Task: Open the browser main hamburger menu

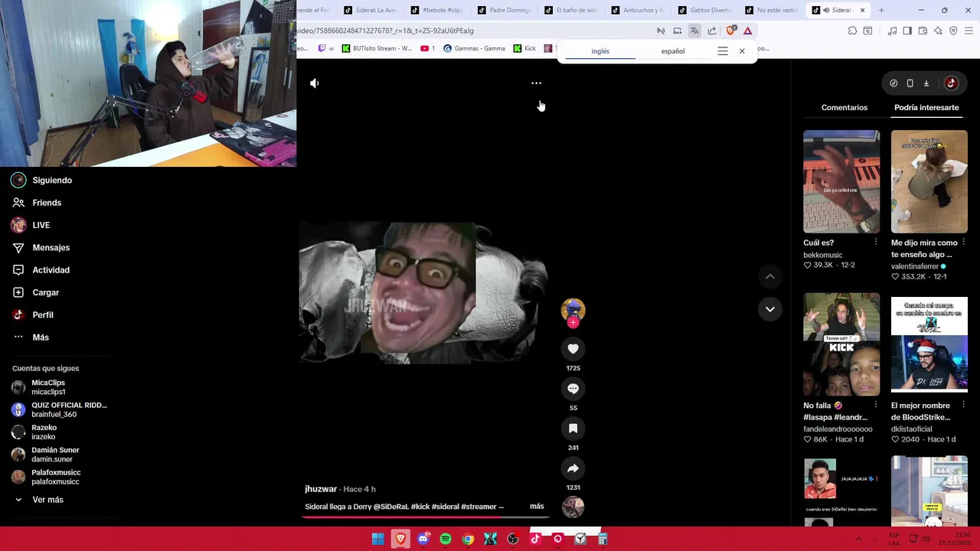Action: (x=969, y=31)
